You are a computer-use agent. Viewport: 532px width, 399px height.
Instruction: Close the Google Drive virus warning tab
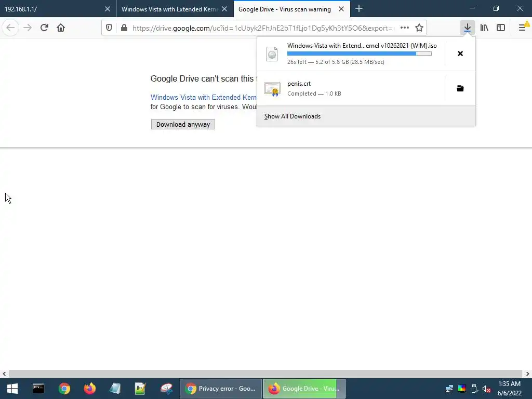(341, 9)
